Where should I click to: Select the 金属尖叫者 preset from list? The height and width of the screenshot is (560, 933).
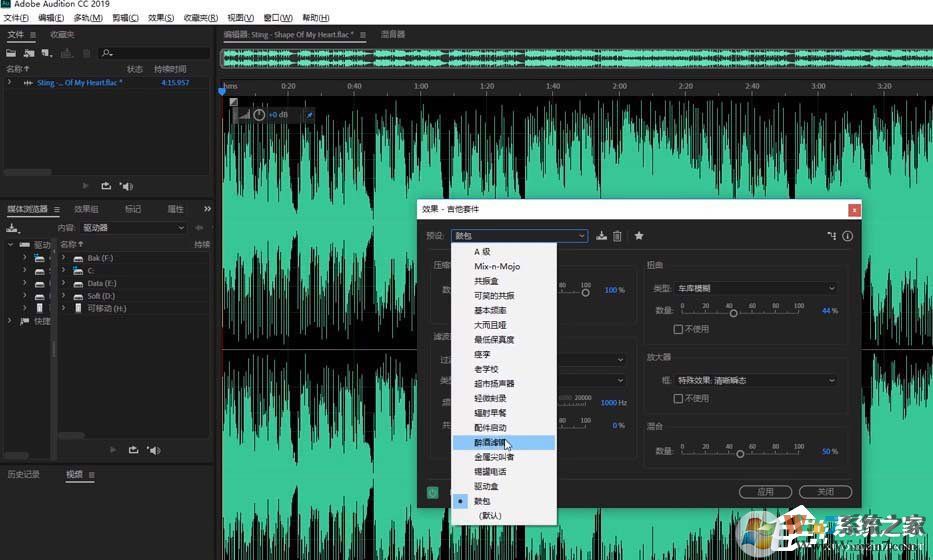tap(494, 457)
